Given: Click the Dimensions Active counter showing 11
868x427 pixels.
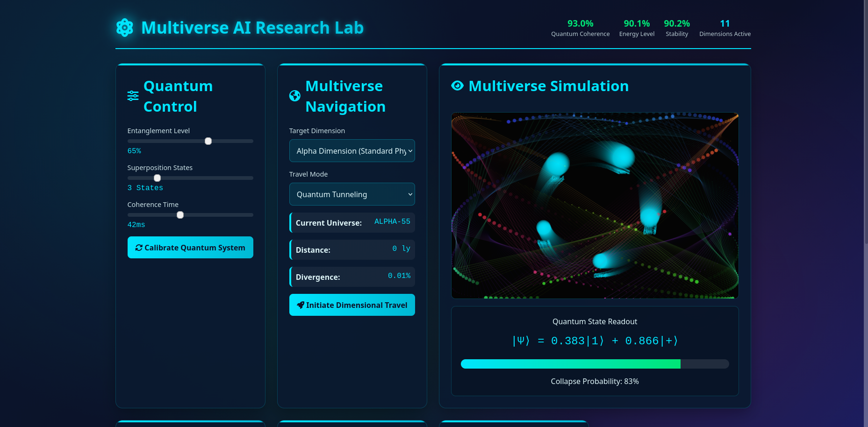Looking at the screenshot, I should click(x=725, y=27).
